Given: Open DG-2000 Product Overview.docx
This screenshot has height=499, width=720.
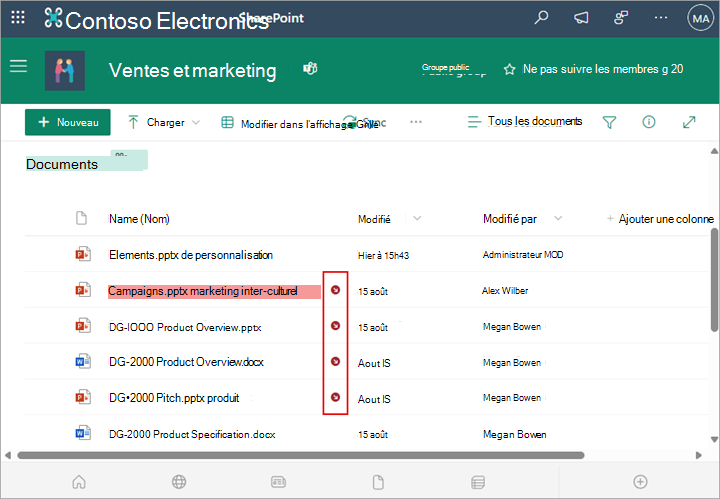Looking at the screenshot, I should tap(186, 362).
